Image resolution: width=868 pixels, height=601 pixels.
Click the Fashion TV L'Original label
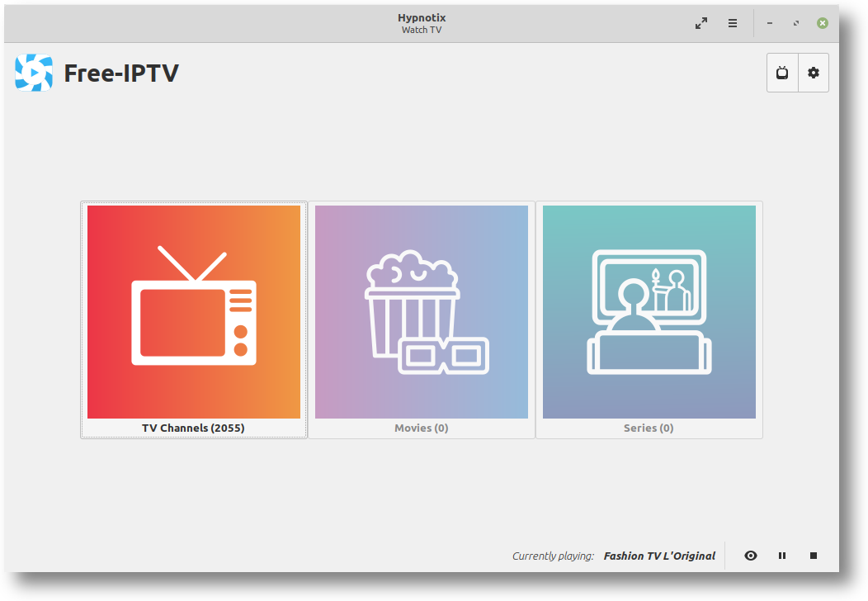[x=659, y=556]
